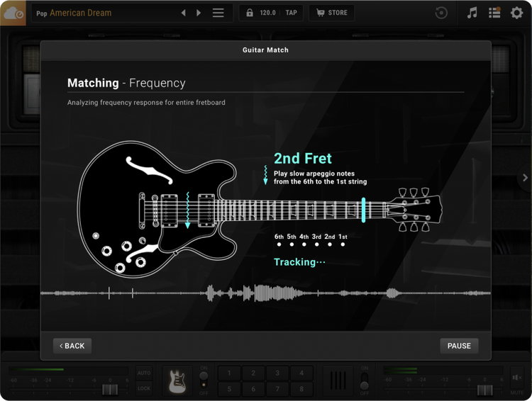Select preset slot 3 in the bottom grid
Image resolution: width=532 pixels, height=401 pixels.
277,373
